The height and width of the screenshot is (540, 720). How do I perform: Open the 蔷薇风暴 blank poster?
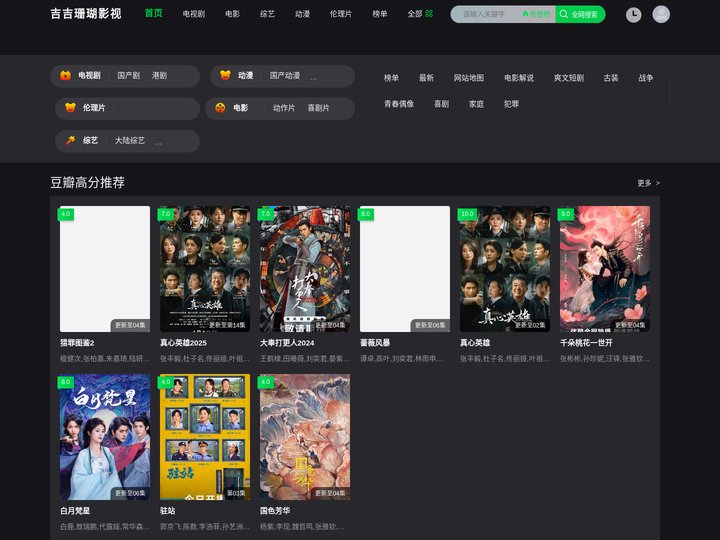tap(405, 269)
